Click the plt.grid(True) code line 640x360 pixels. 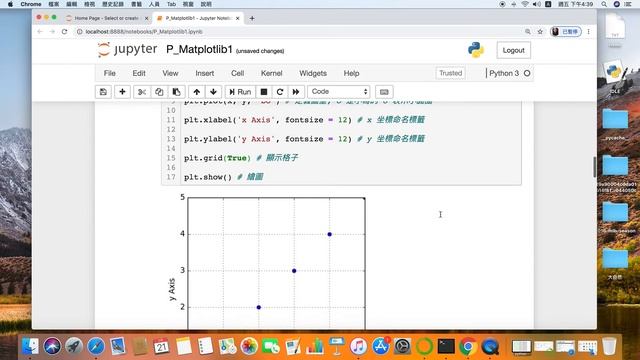click(241, 158)
